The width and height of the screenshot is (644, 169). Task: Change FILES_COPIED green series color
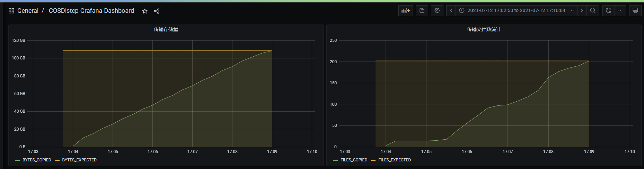(x=335, y=160)
